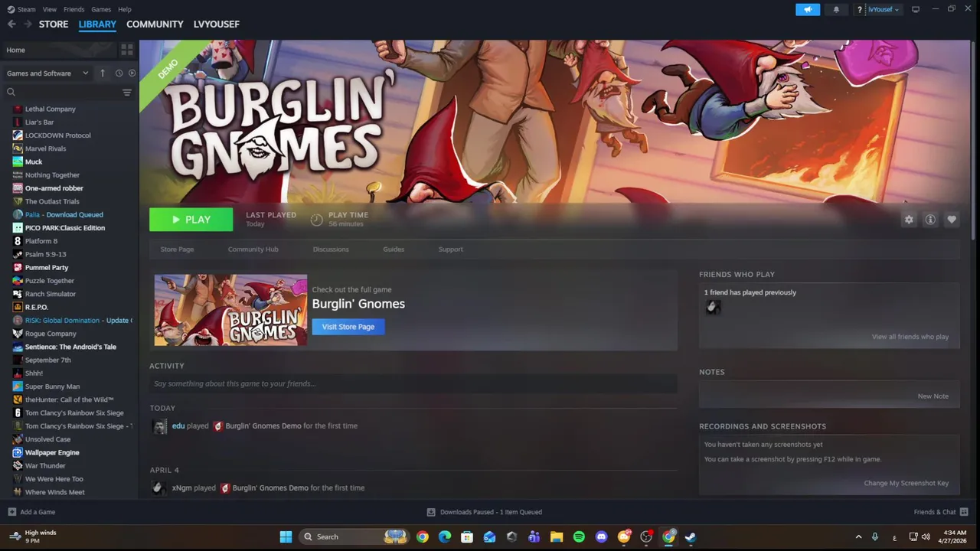The width and height of the screenshot is (980, 551).
Task: Open edu's profile link in activity
Action: [x=178, y=426]
